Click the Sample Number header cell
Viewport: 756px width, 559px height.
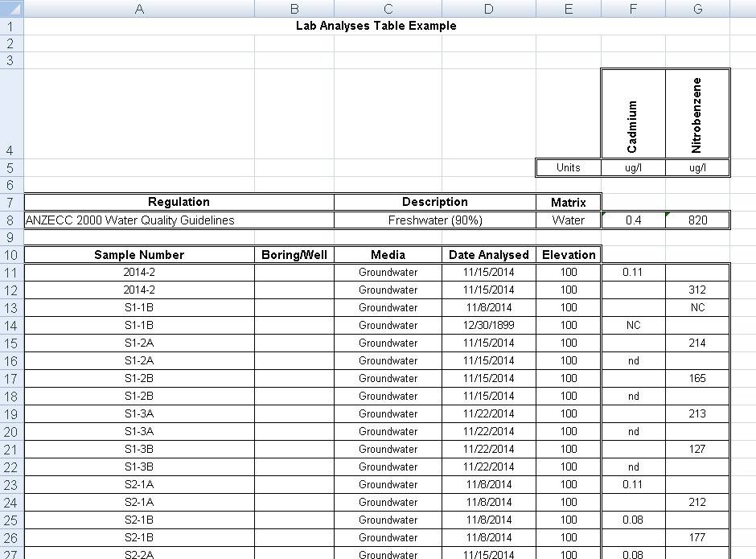[139, 255]
